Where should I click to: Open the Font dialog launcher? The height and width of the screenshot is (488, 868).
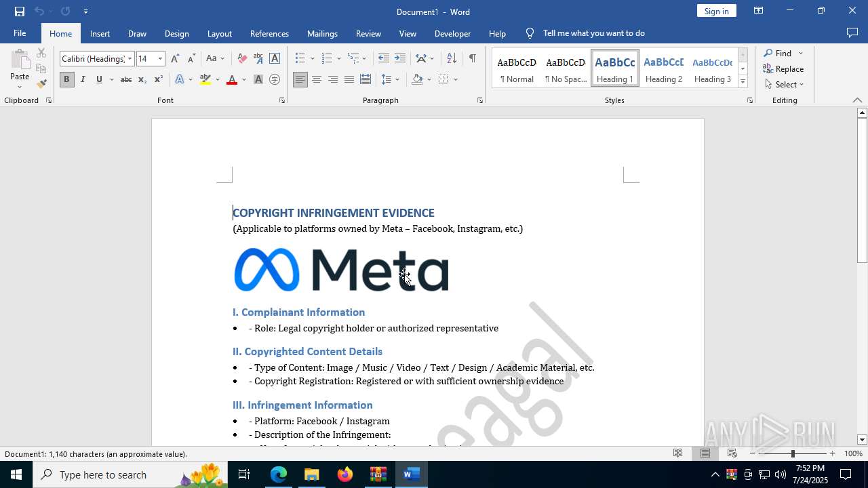pyautogui.click(x=281, y=100)
